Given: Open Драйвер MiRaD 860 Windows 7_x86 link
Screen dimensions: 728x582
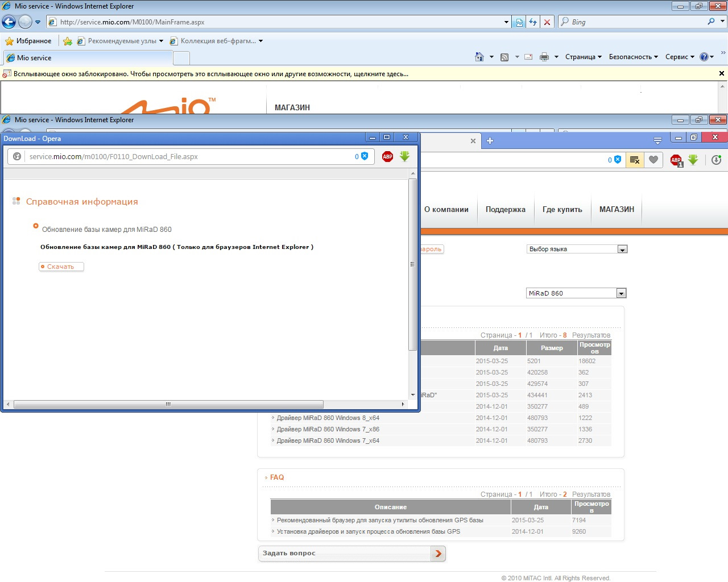Looking at the screenshot, I should [328, 429].
